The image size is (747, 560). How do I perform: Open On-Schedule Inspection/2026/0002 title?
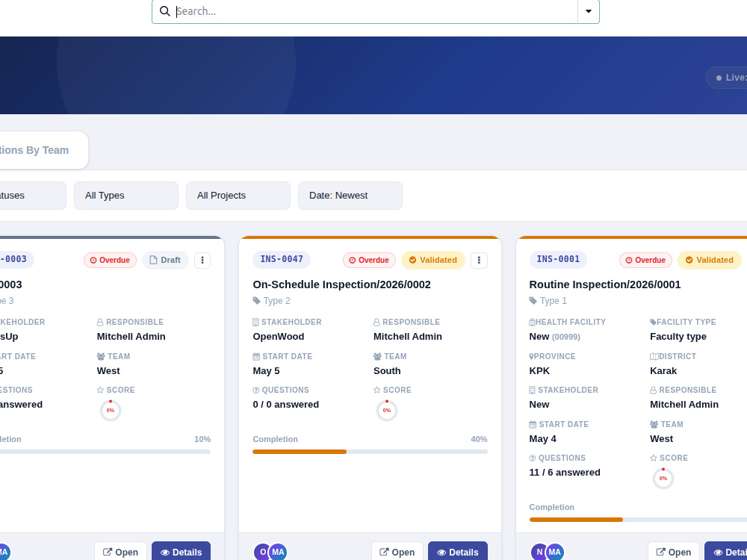point(341,284)
